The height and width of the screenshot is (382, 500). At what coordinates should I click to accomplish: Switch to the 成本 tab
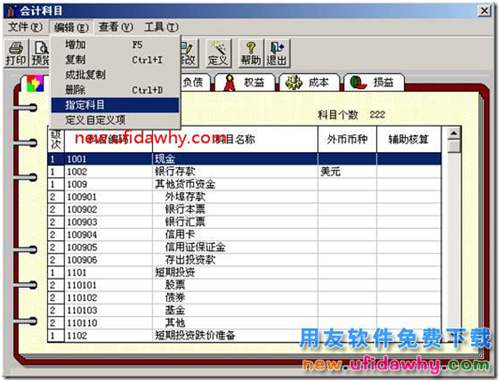tap(309, 82)
